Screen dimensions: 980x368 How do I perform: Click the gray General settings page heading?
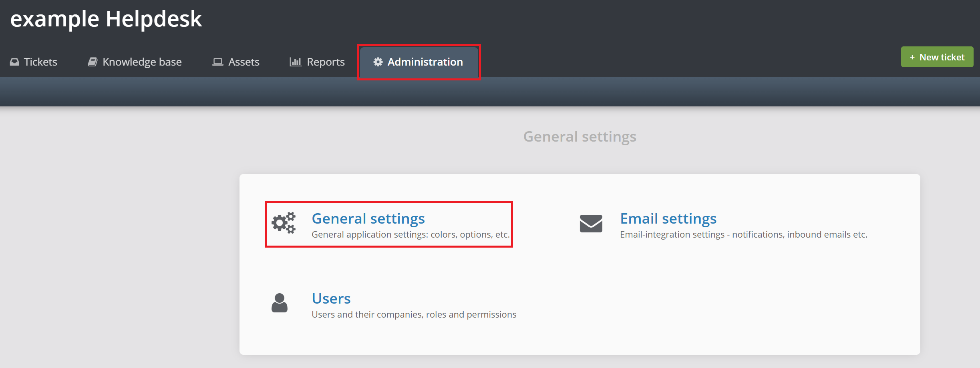pos(580,137)
